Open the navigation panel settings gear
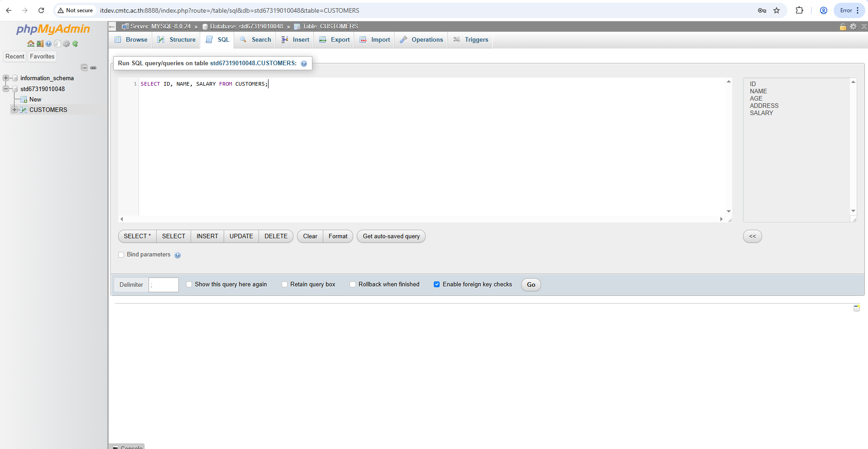 coord(67,44)
